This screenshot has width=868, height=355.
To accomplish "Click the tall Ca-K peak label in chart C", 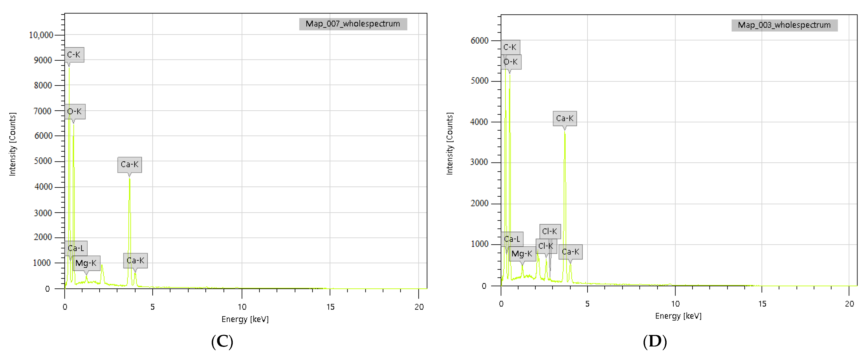I will pos(129,165).
